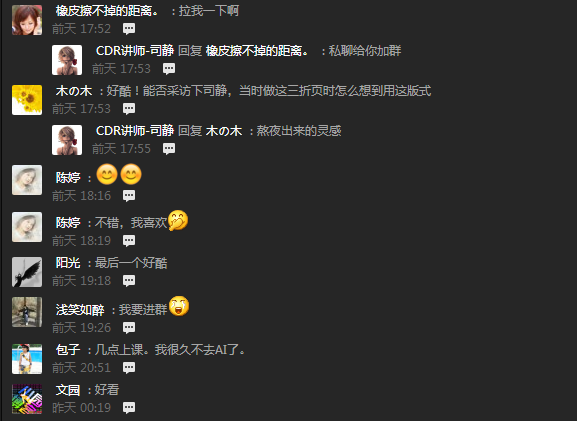The height and width of the screenshot is (421, 577).
Task: Click reply icon under 17:52 comment
Action: tap(129, 29)
